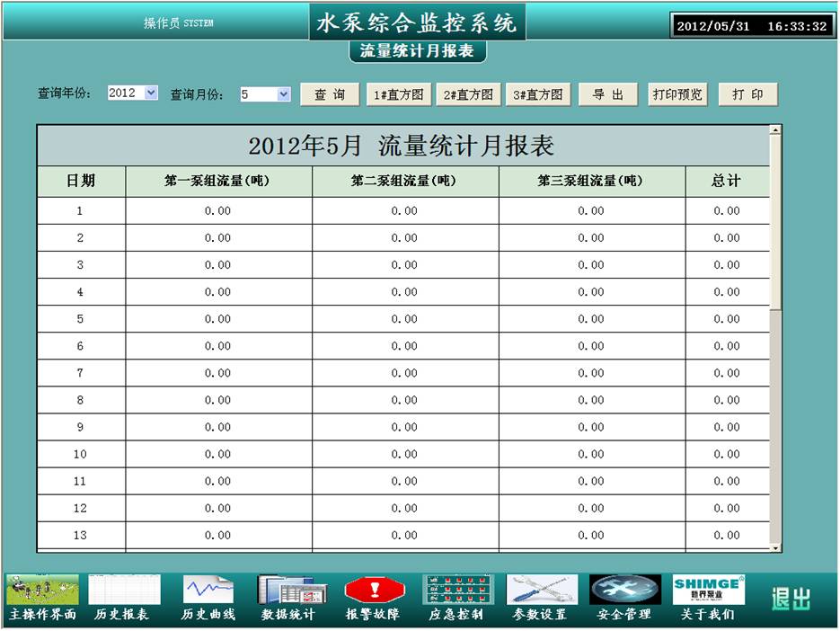
Task: Open 打印预览 print preview
Action: click(677, 94)
